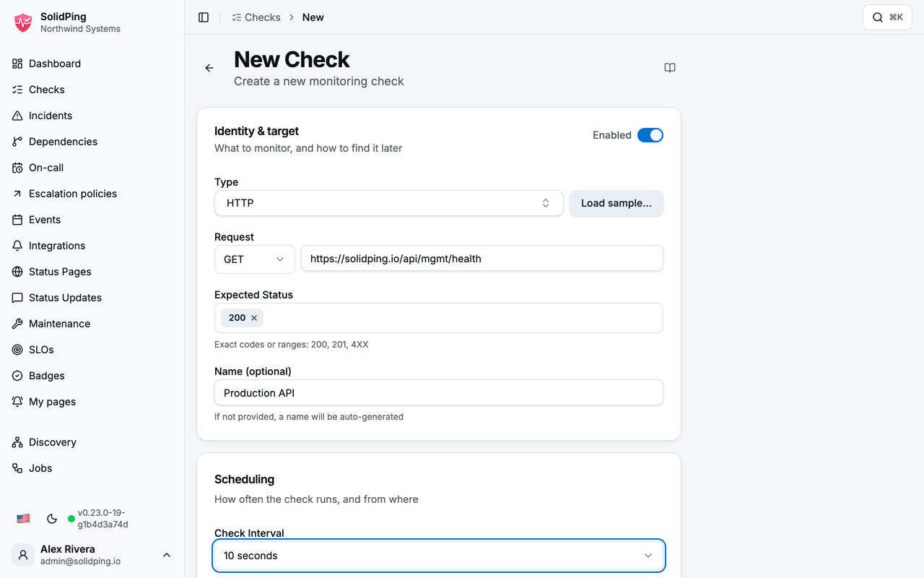Click the Load sample... button

616,203
